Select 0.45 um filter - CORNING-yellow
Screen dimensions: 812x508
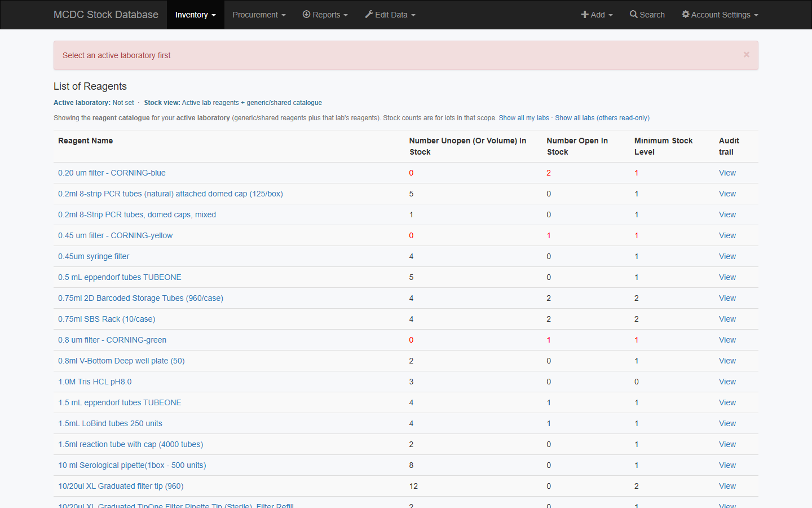click(115, 235)
